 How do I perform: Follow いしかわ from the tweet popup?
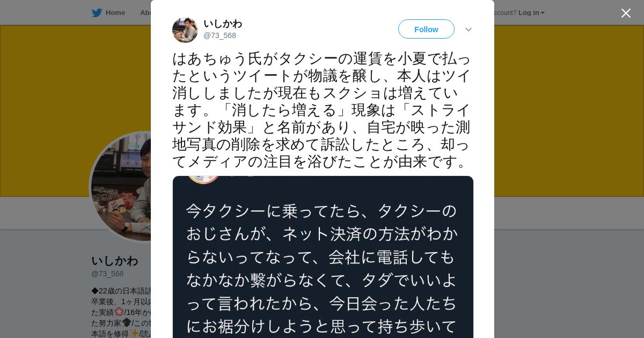[x=426, y=29]
